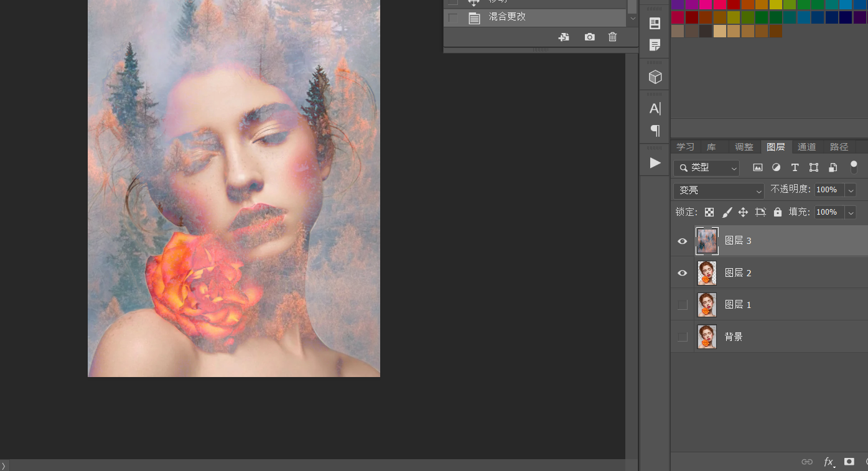
Task: Open the 填充 fill slider arrow
Action: pos(851,213)
